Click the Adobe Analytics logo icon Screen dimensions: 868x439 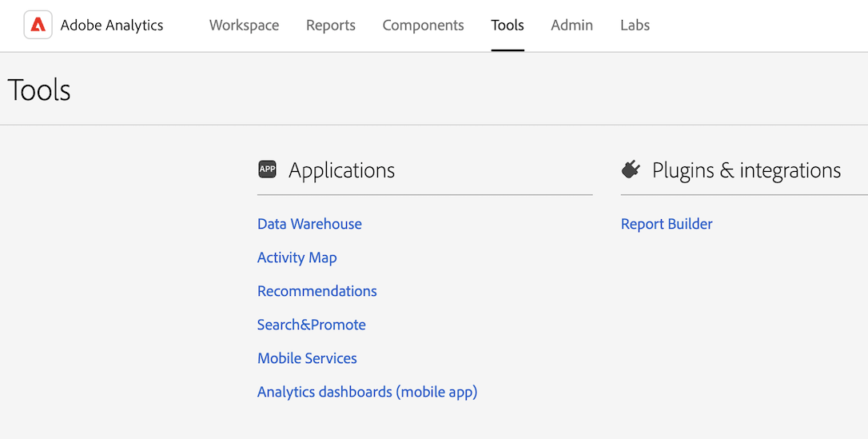point(38,25)
